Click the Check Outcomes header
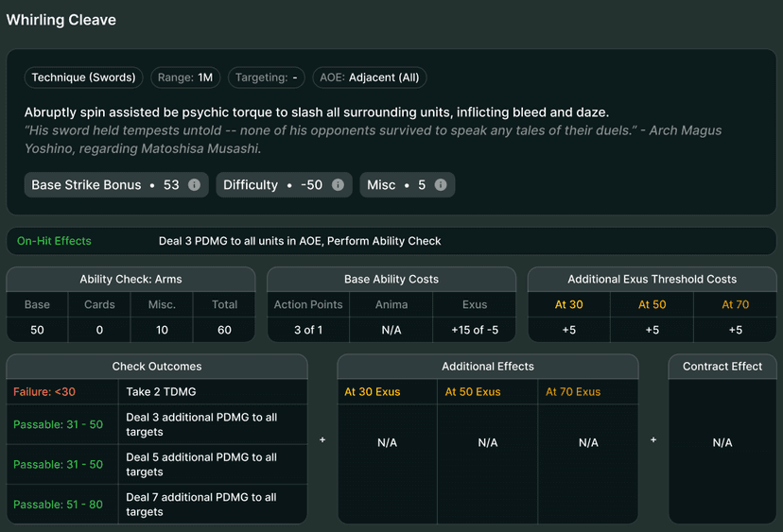 (157, 367)
